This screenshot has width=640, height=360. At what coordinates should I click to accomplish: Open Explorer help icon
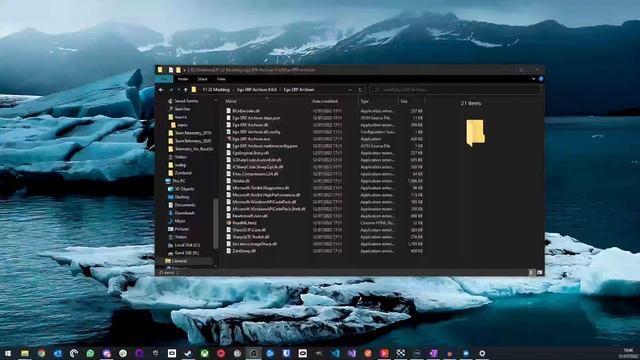pyautogui.click(x=540, y=79)
